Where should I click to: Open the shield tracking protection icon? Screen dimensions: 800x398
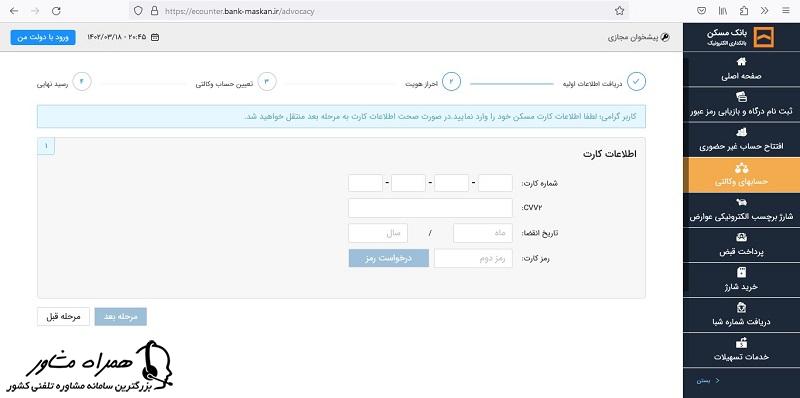pyautogui.click(x=138, y=11)
